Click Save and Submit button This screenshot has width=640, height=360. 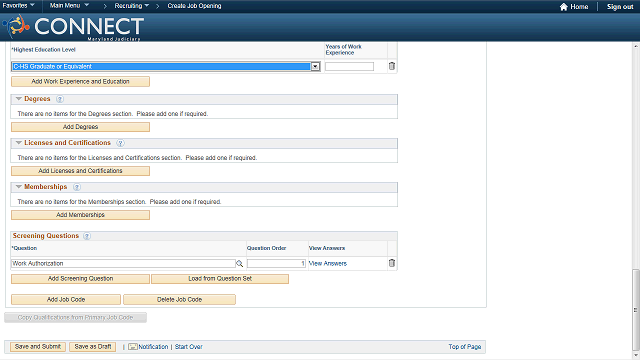38,347
